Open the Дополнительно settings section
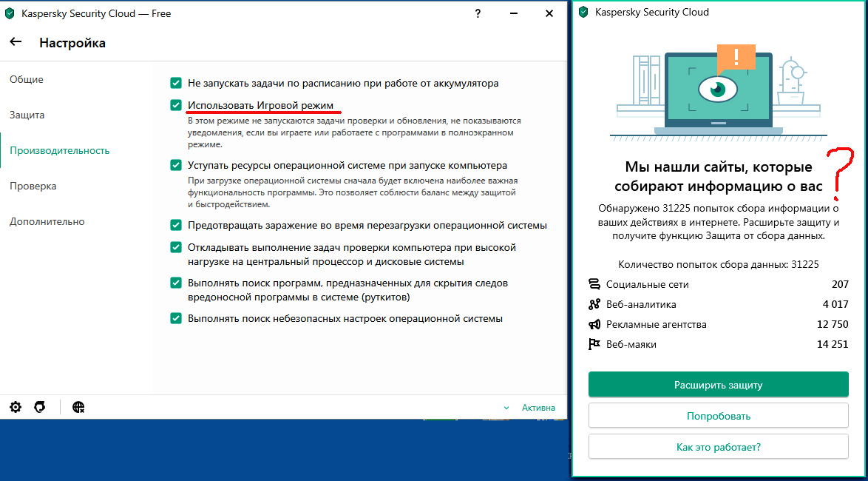The image size is (868, 481). 47,221
